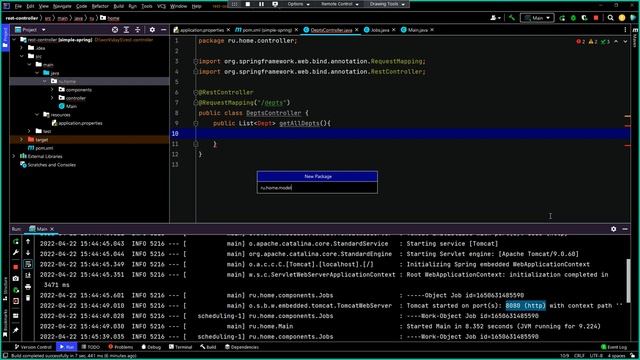The width and height of the screenshot is (640, 360).
Task: Collapse all in Project panel toolbar
Action: point(138,30)
